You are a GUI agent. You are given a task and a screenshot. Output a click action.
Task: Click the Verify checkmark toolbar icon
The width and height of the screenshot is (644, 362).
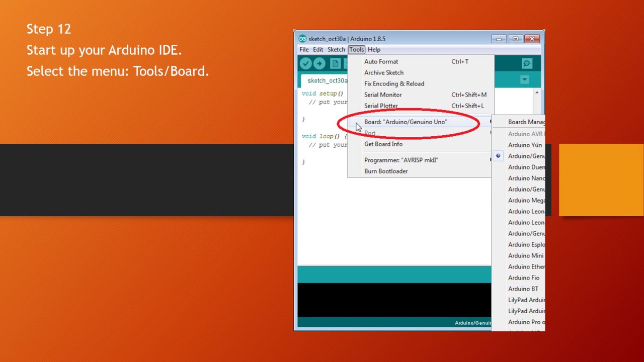(305, 63)
